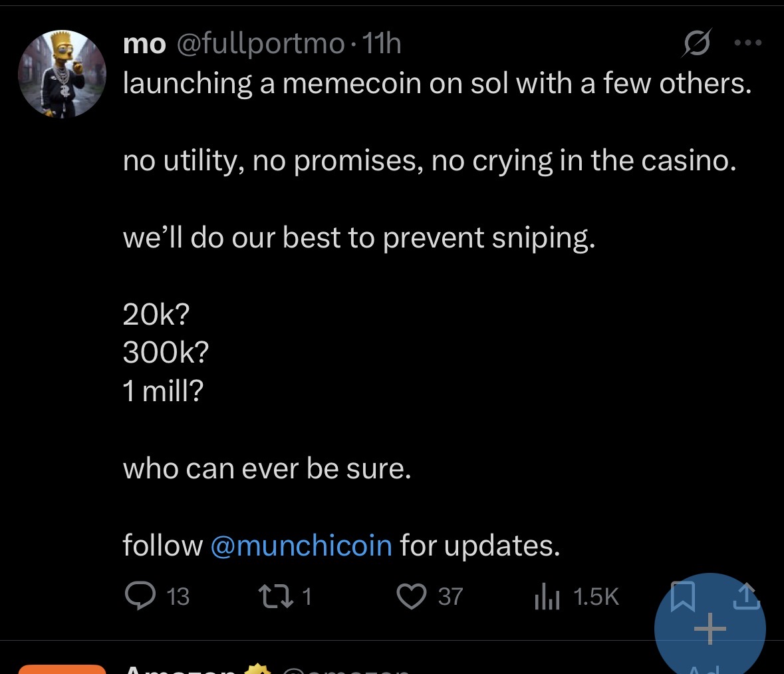Tap the 37 likes count
The image size is (784, 674).
pyautogui.click(x=450, y=597)
